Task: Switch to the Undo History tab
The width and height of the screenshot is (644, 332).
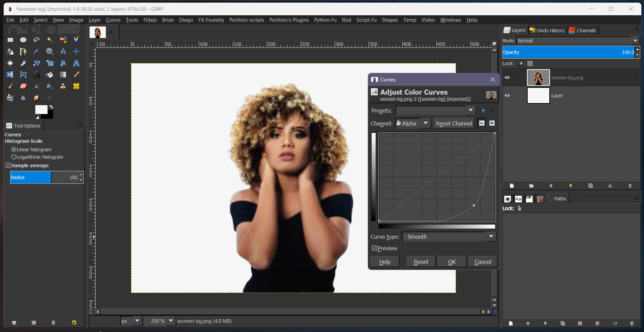Action: click(547, 30)
